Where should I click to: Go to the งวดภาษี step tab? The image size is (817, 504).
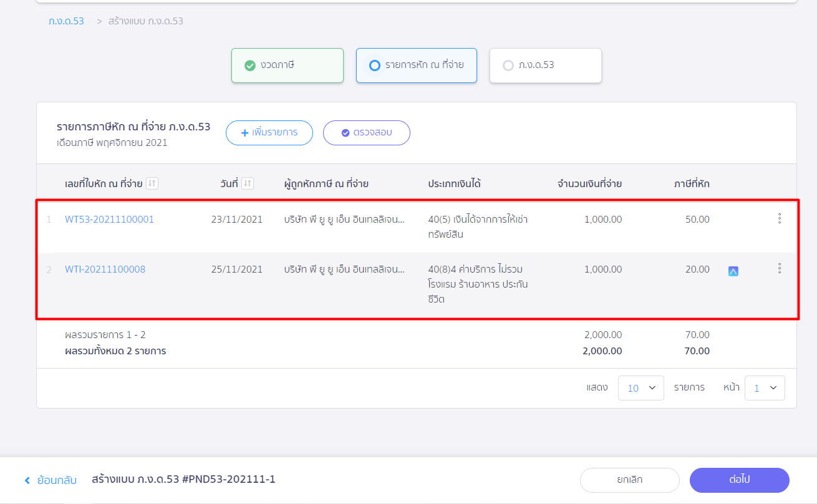pyautogui.click(x=287, y=65)
